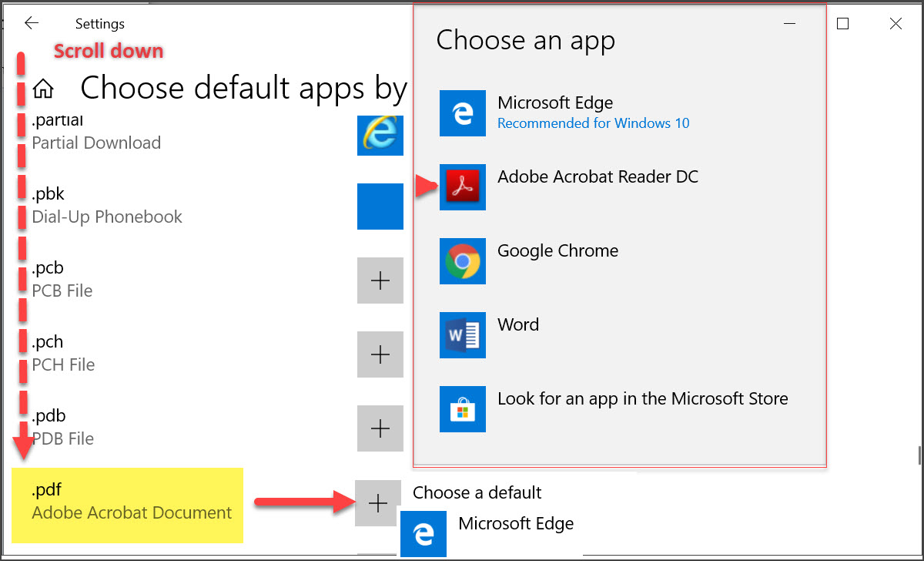The height and width of the screenshot is (561, 924).
Task: Select Adobe Acrobat Reader DC icon
Action: pyautogui.click(x=463, y=187)
